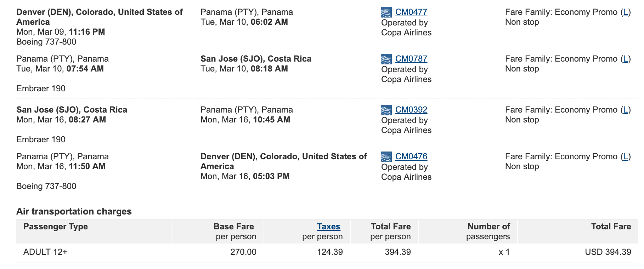The height and width of the screenshot is (269, 644).
Task: Click fare class L link for CM0477
Action: click(626, 12)
